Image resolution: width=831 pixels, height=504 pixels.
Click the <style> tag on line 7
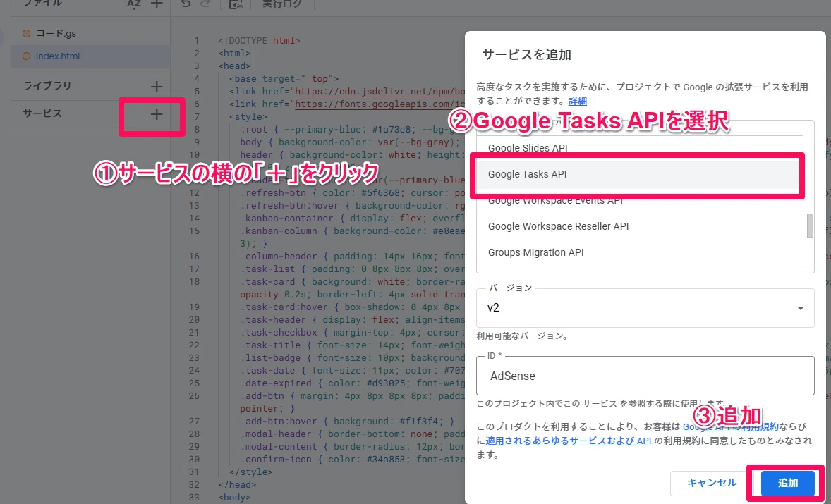[x=248, y=116]
